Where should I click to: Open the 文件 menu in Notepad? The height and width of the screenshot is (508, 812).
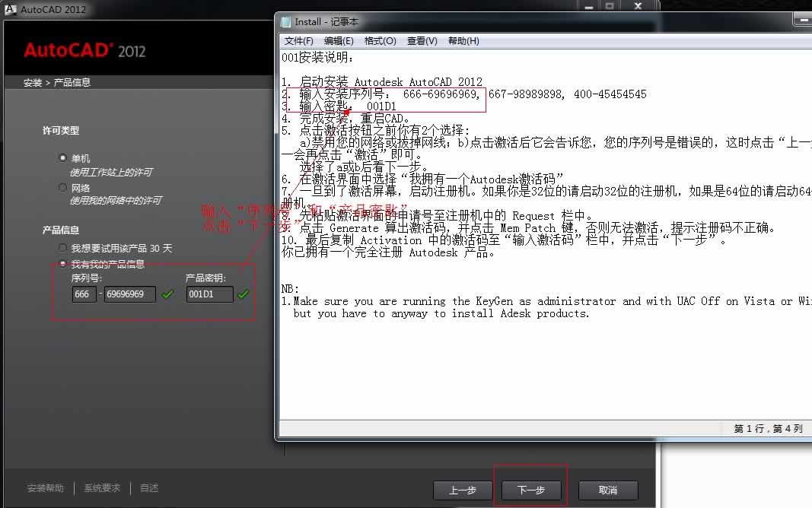point(296,40)
